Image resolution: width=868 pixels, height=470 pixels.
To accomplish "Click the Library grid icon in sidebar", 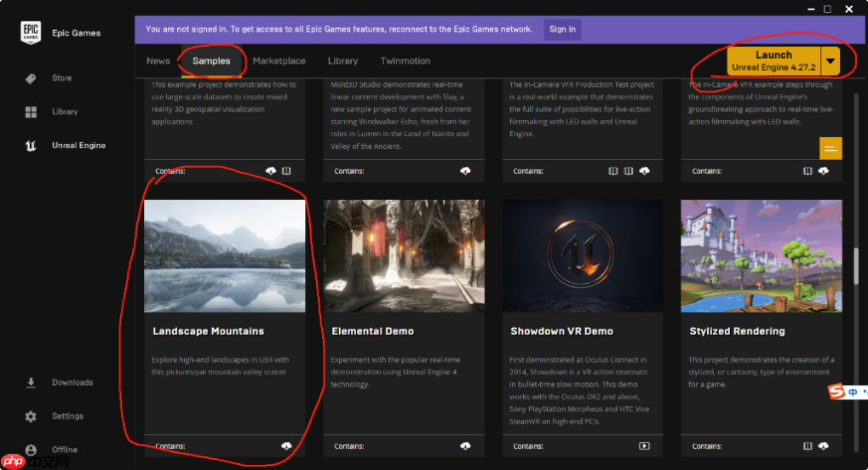I will (32, 112).
